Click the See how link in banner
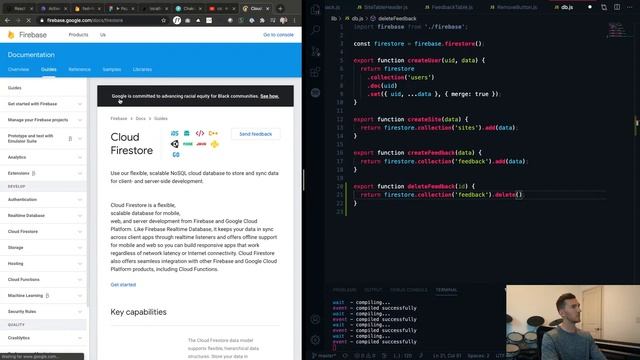Image resolution: width=640 pixels, height=360 pixels. point(269,96)
